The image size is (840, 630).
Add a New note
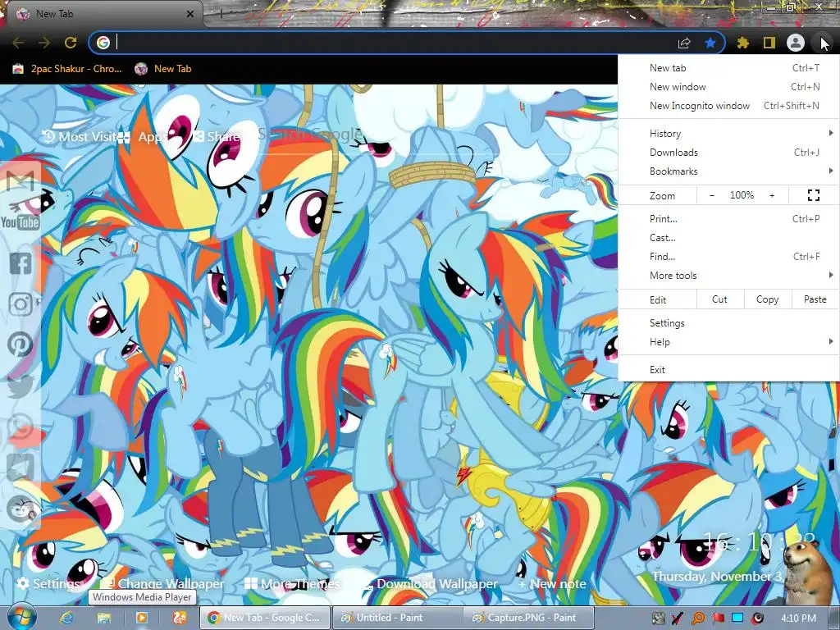coord(552,583)
